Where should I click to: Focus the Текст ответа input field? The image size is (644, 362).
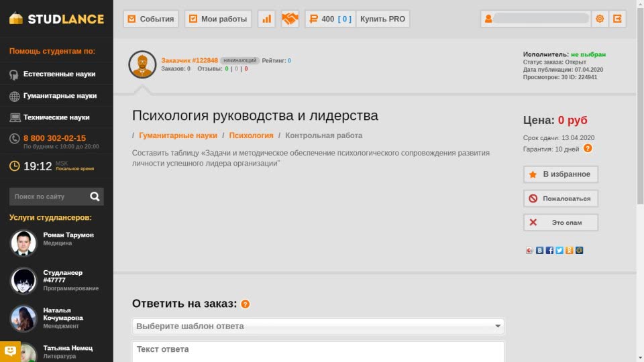pyautogui.click(x=318, y=351)
